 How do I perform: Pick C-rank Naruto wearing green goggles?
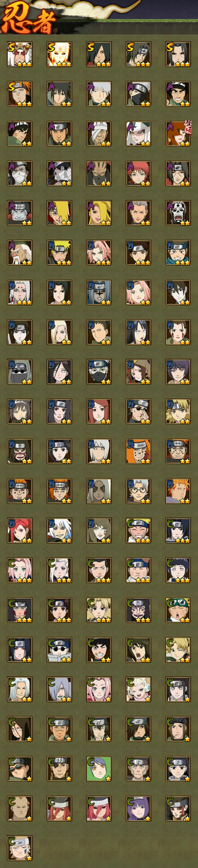[178, 611]
